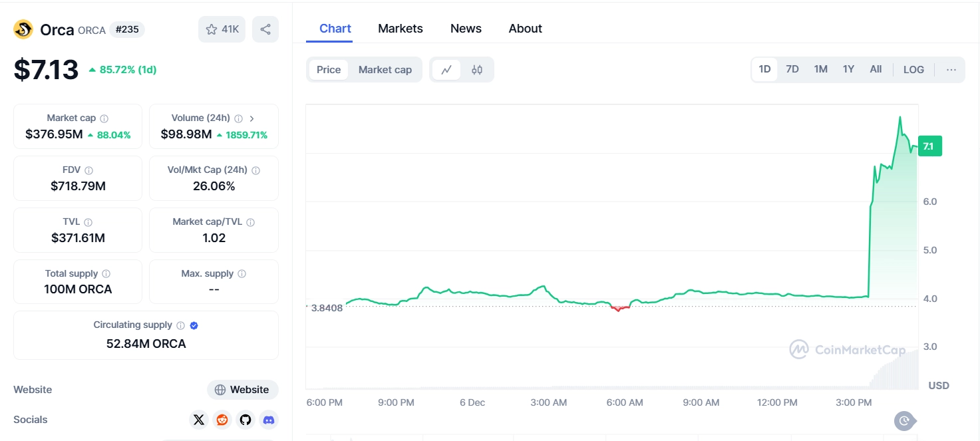The width and height of the screenshot is (980, 441).
Task: Toggle the Market cap chart view
Action: (x=385, y=69)
